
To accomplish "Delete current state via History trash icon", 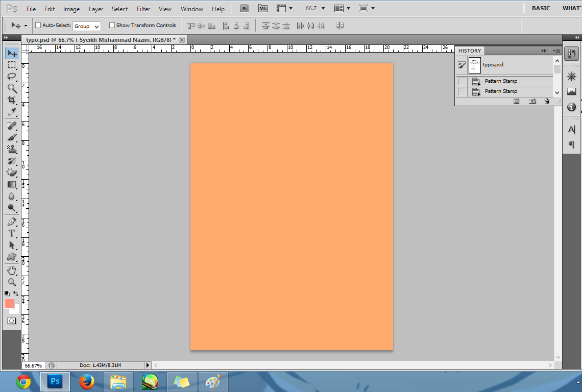I will [x=547, y=102].
